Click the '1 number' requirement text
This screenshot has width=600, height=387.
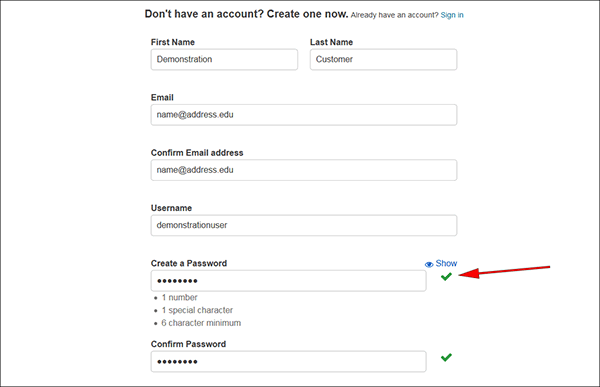pos(179,297)
